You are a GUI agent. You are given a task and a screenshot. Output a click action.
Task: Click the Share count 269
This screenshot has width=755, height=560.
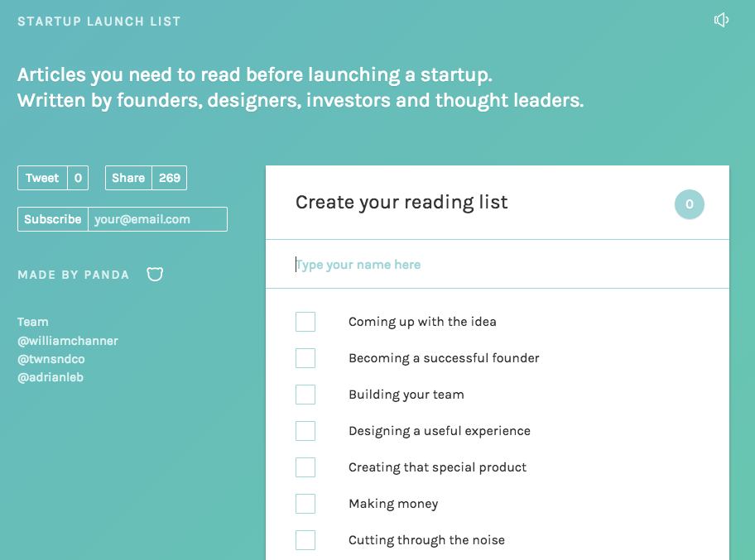point(170,178)
